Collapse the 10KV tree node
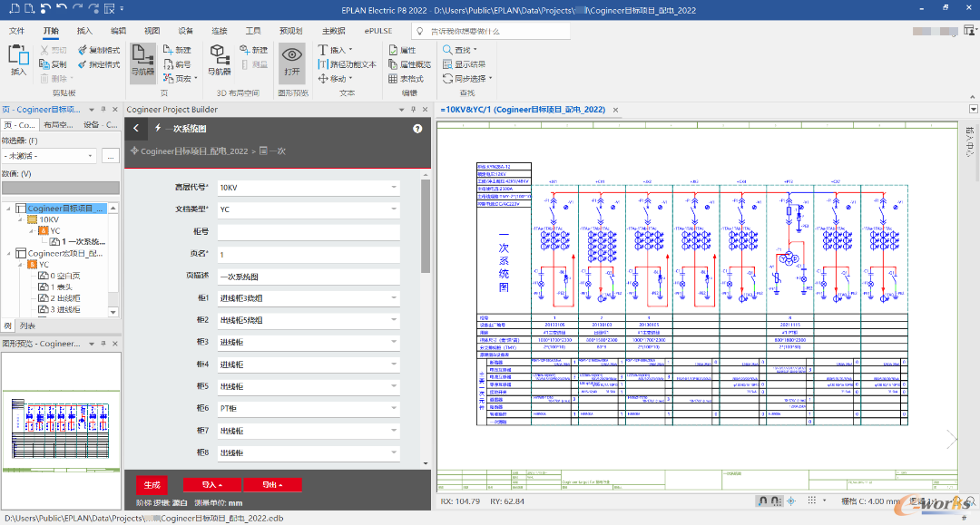This screenshot has height=525, width=980. [x=21, y=219]
